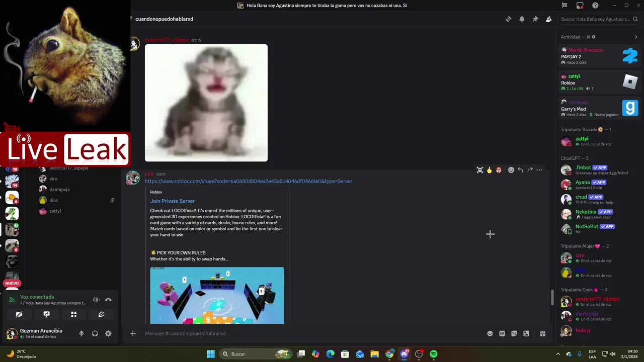Open the quests flag icon in title bar

[565, 6]
